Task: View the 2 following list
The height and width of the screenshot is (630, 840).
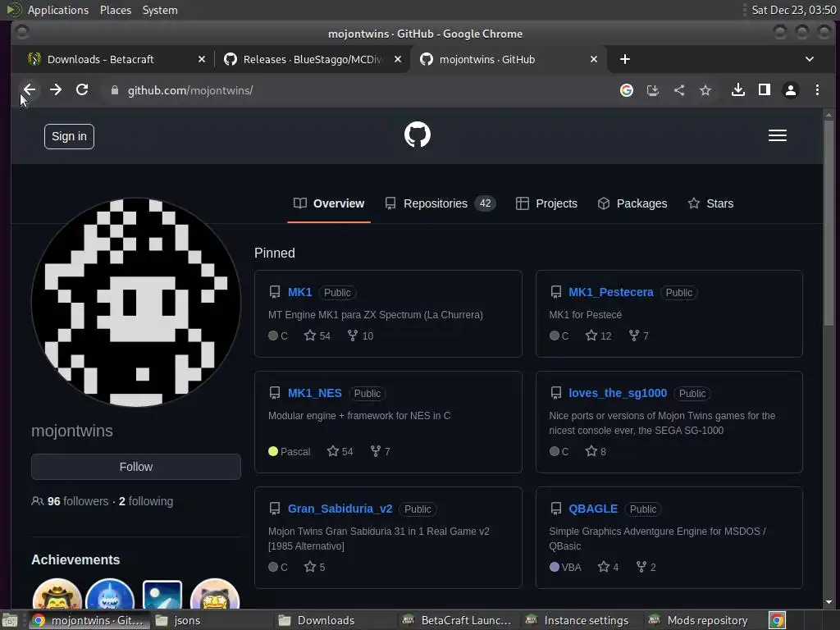Action: point(146,501)
